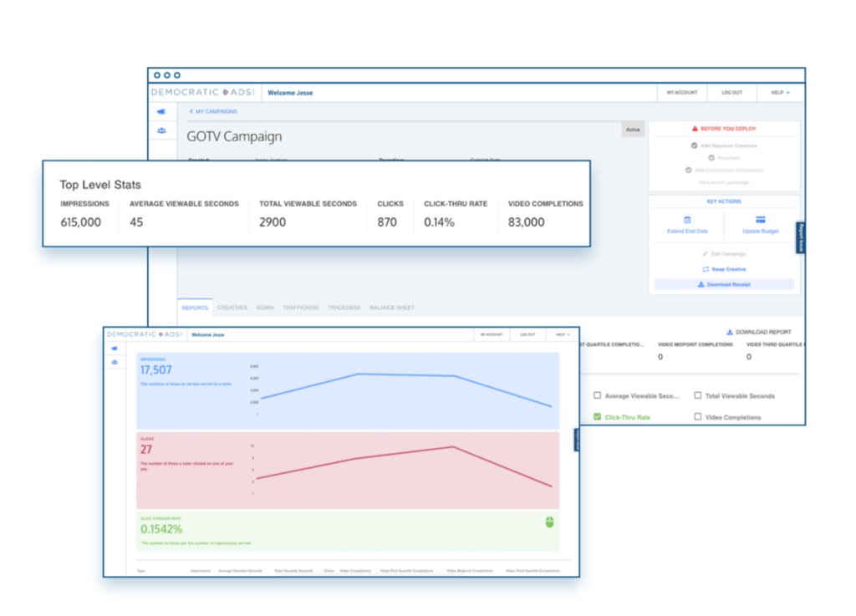Viewport: 856px width, 616px height.
Task: Switch to the Reports tab
Action: click(x=195, y=308)
